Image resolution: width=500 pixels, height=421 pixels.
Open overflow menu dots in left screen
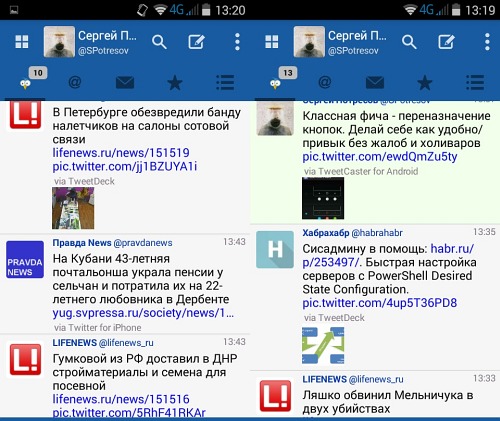tap(237, 42)
